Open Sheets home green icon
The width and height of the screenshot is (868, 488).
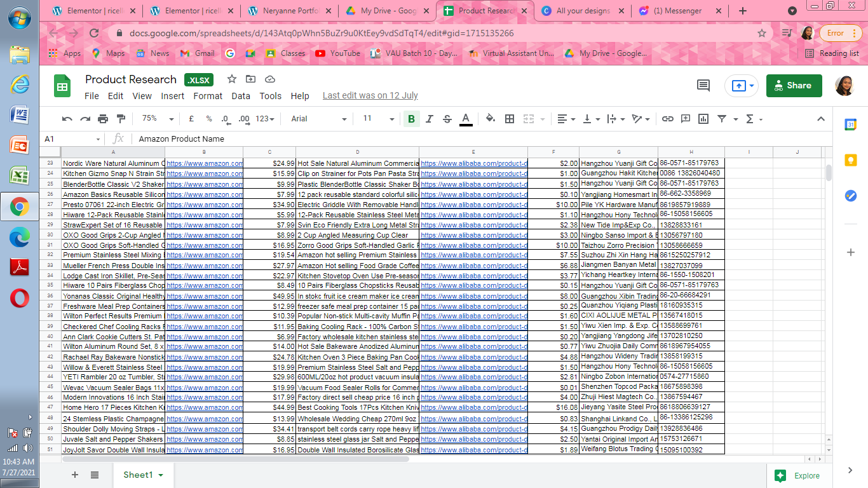(x=62, y=86)
